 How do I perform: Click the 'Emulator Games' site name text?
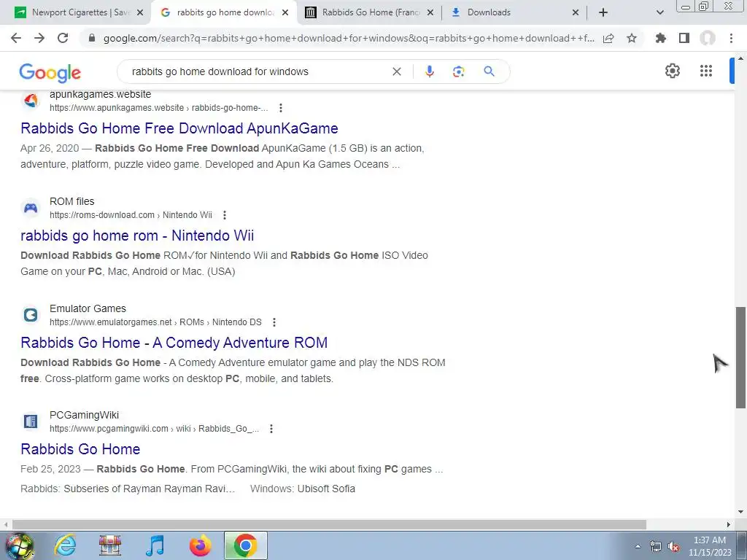point(88,308)
